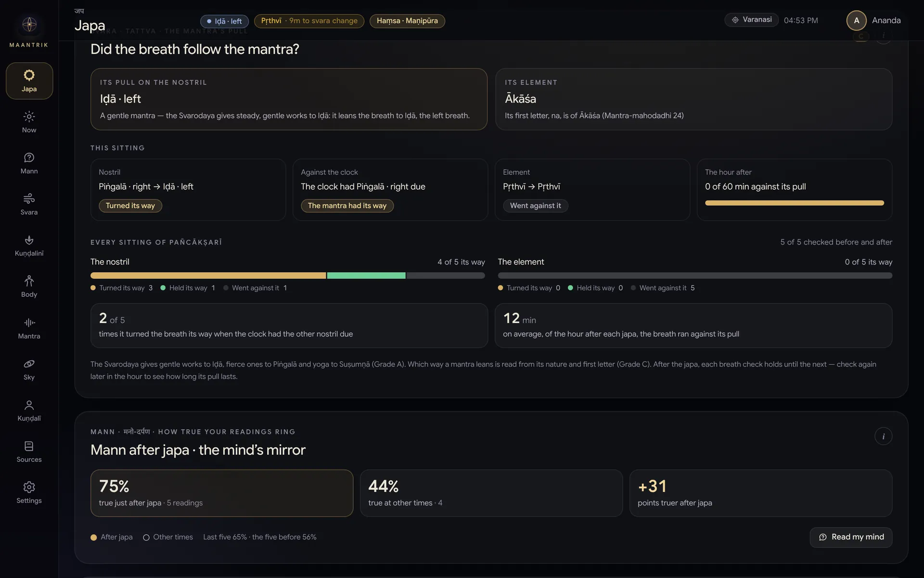Click the hour-after progress bar
924x578 pixels.
794,203
